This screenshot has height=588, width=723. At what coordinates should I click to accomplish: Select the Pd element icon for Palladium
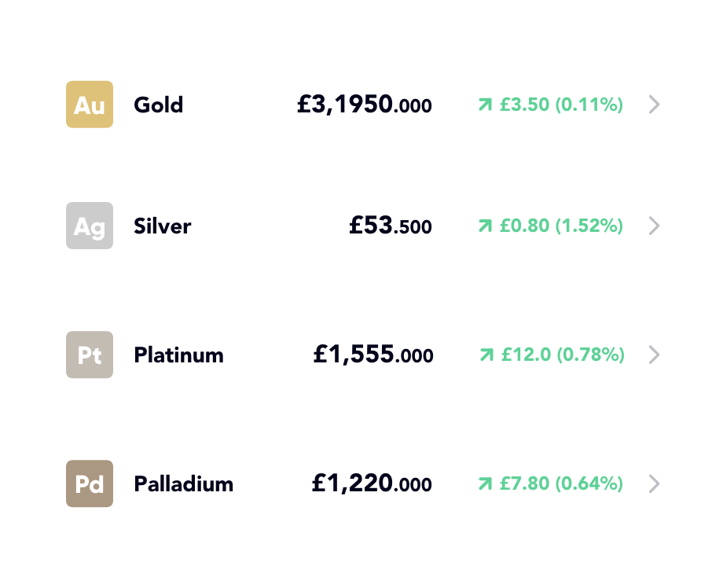click(89, 484)
